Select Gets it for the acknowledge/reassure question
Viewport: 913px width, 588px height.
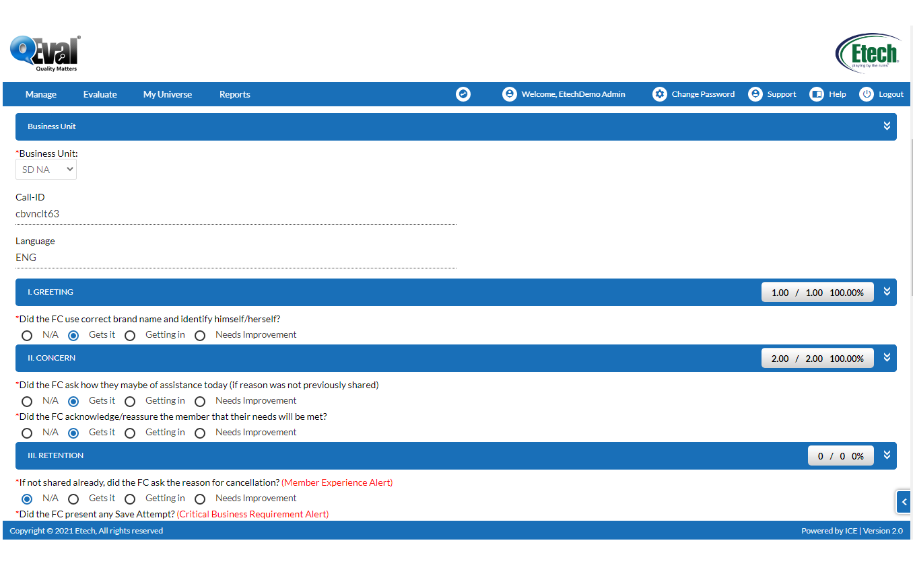pos(73,433)
